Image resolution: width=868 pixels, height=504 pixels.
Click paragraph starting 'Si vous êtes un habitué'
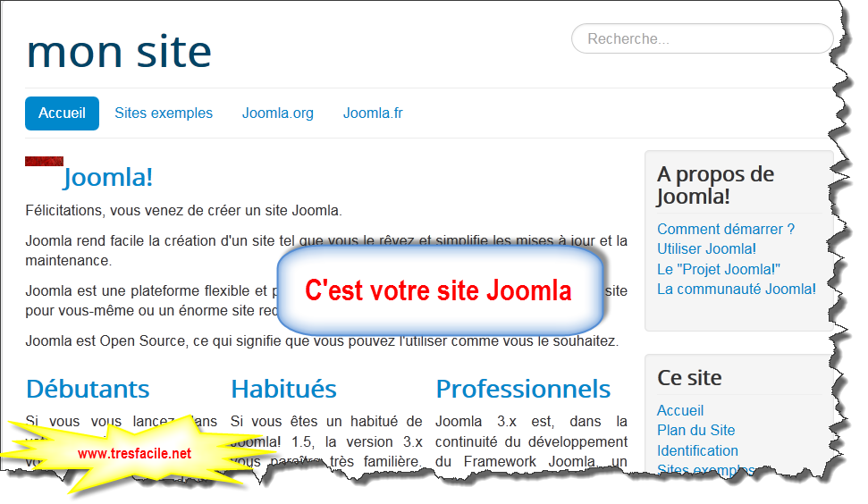click(326, 441)
